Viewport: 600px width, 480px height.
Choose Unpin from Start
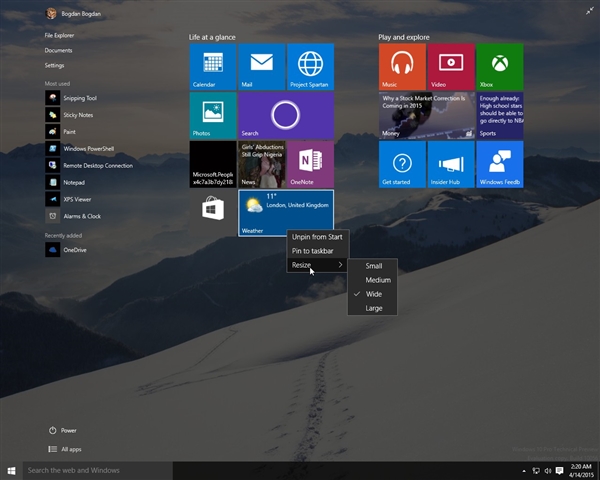pyautogui.click(x=315, y=236)
